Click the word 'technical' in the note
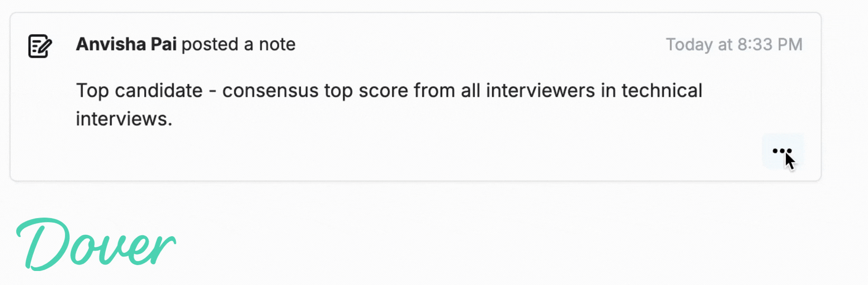 661,90
